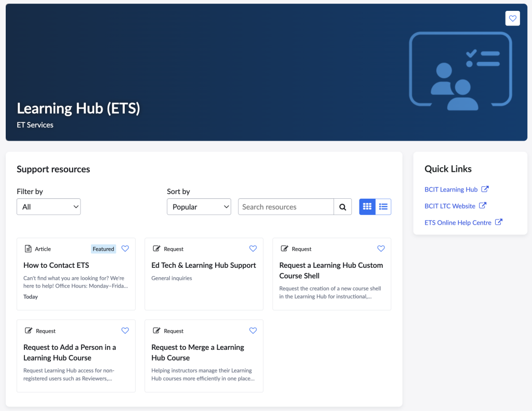Click external link icon beside ETS Online Help Centre

[x=499, y=222]
